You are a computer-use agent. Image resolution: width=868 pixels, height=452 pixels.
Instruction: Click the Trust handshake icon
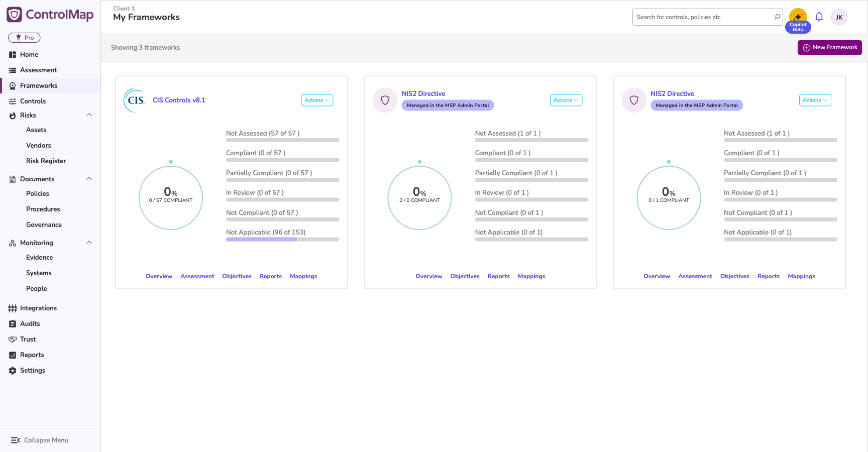tap(13, 340)
